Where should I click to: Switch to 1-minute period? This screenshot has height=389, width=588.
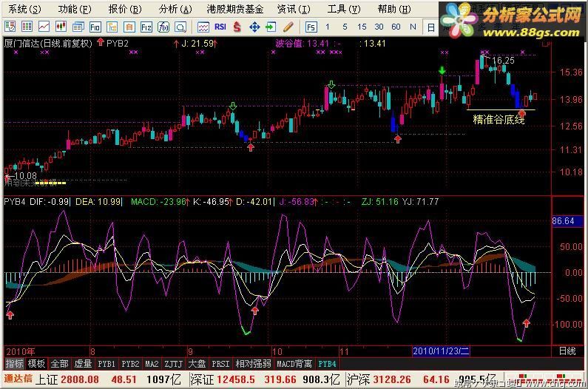click(x=328, y=27)
